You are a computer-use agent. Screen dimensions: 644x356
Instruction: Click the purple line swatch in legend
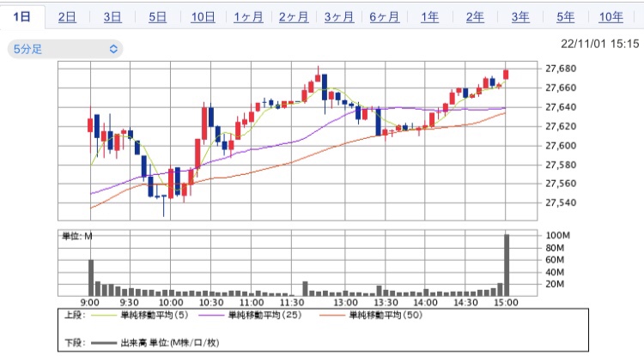point(211,316)
